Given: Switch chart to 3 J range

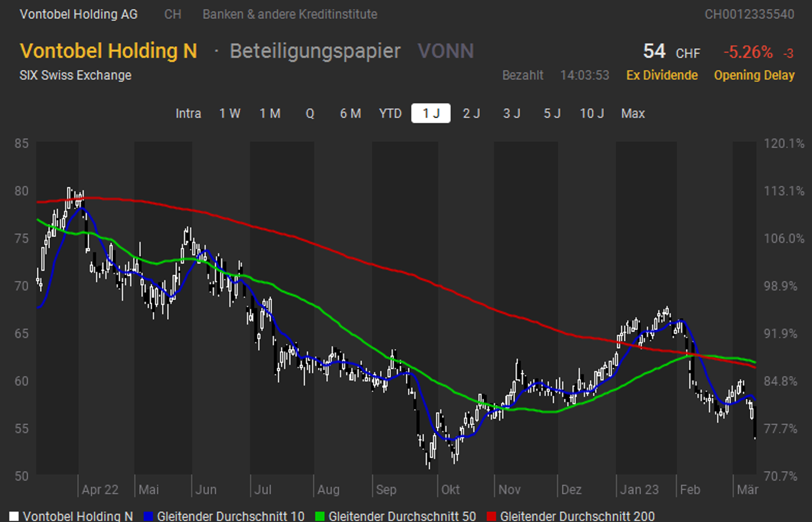Looking at the screenshot, I should point(511,113).
